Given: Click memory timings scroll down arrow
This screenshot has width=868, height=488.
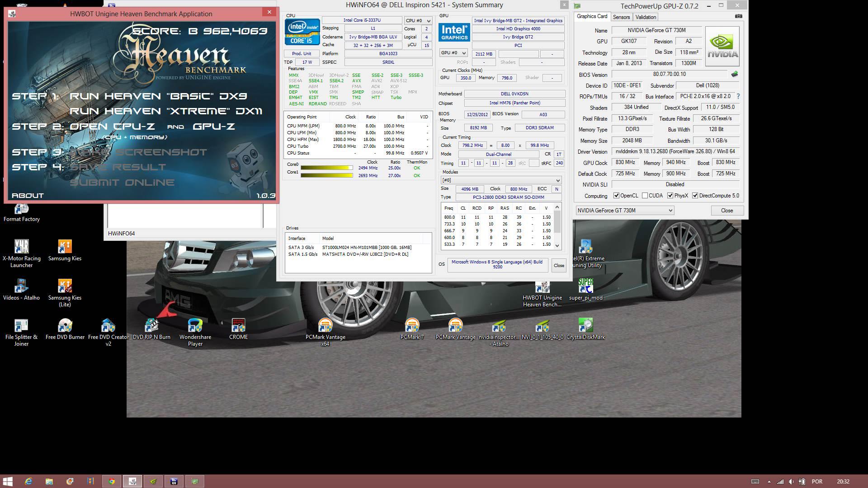Looking at the screenshot, I should pyautogui.click(x=557, y=245).
